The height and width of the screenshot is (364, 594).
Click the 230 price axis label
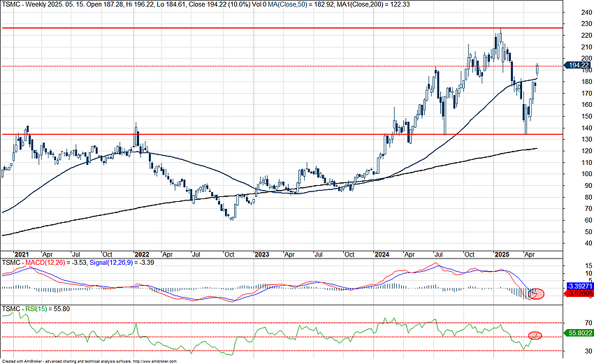[x=587, y=24]
